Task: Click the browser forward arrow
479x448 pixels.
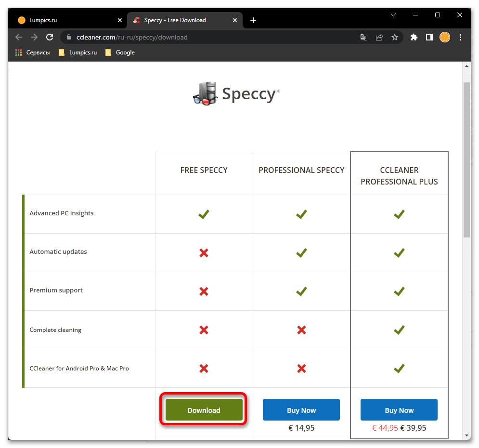Action: pyautogui.click(x=34, y=37)
